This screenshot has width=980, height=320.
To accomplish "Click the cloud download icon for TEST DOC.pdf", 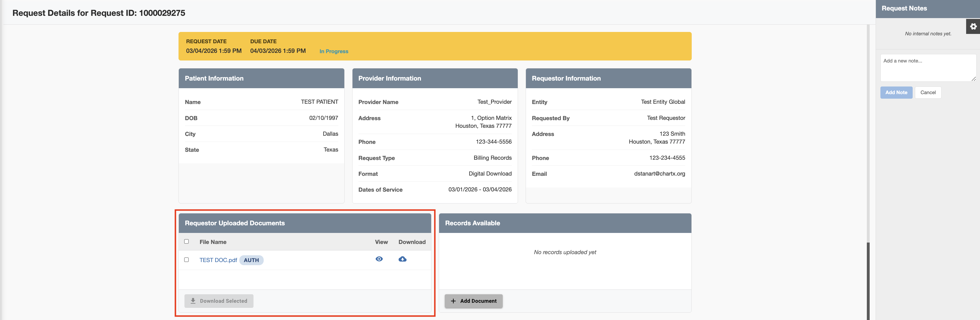I will point(402,259).
